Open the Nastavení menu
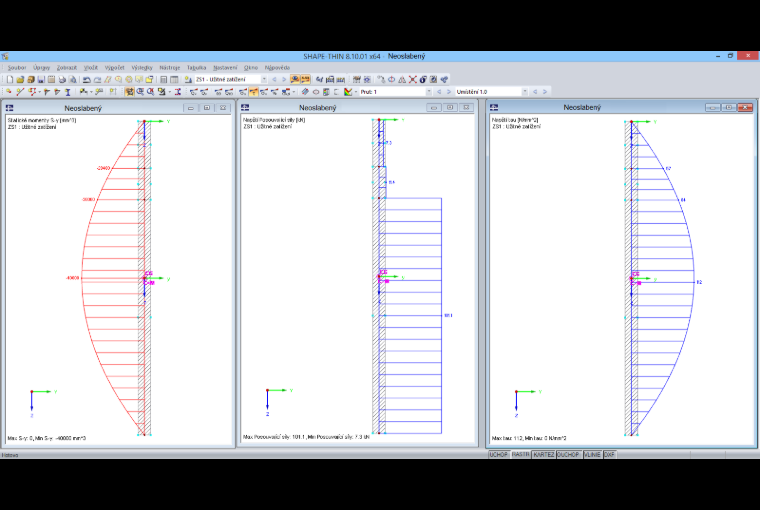Image resolution: width=760 pixels, height=510 pixels. pos(225,67)
